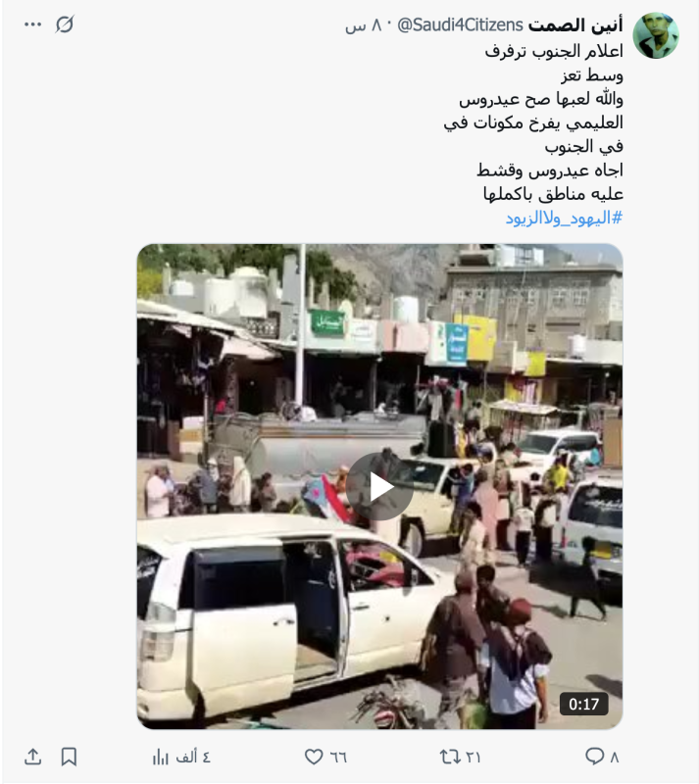Screen dimensions: 699x784
Task: Play the video with center play button
Action: (x=379, y=487)
